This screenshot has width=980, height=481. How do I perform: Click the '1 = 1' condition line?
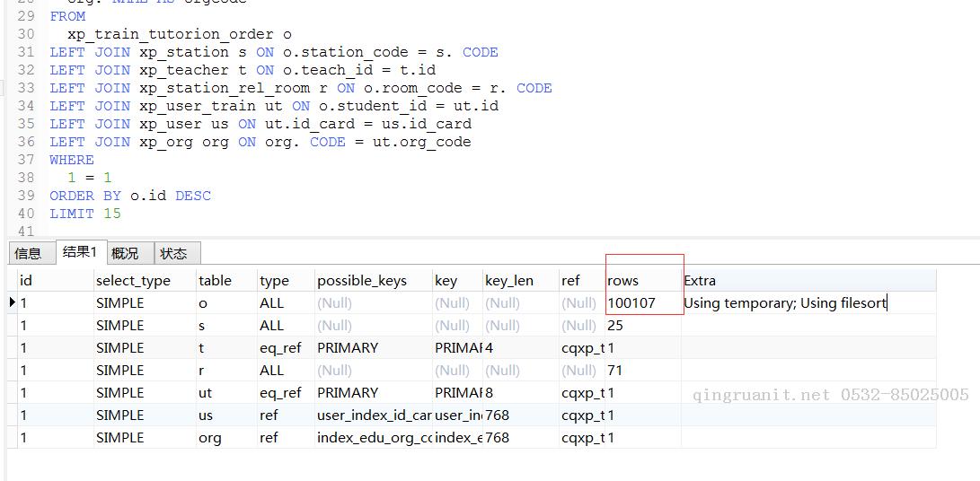(x=89, y=178)
